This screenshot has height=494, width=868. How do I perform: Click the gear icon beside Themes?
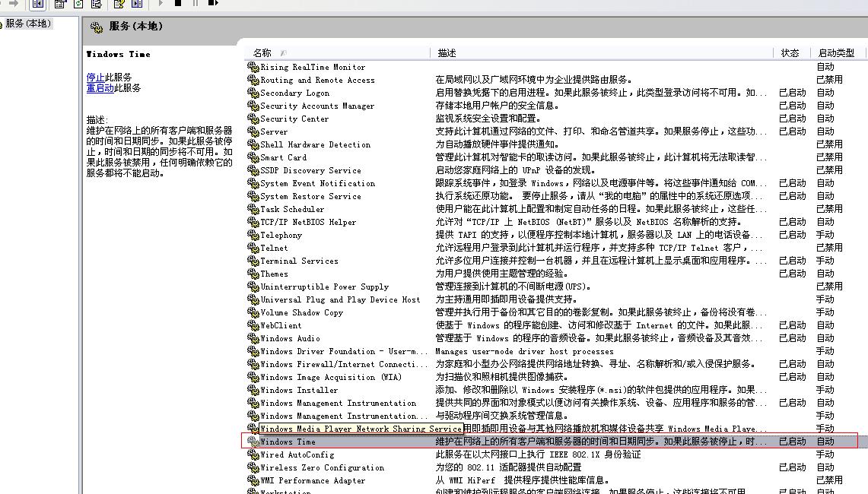pos(253,274)
